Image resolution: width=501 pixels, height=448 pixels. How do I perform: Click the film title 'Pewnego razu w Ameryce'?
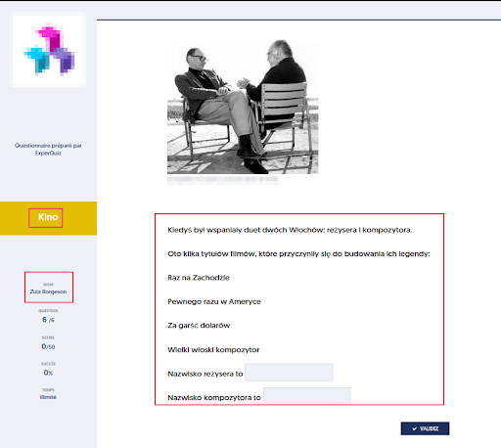214,301
